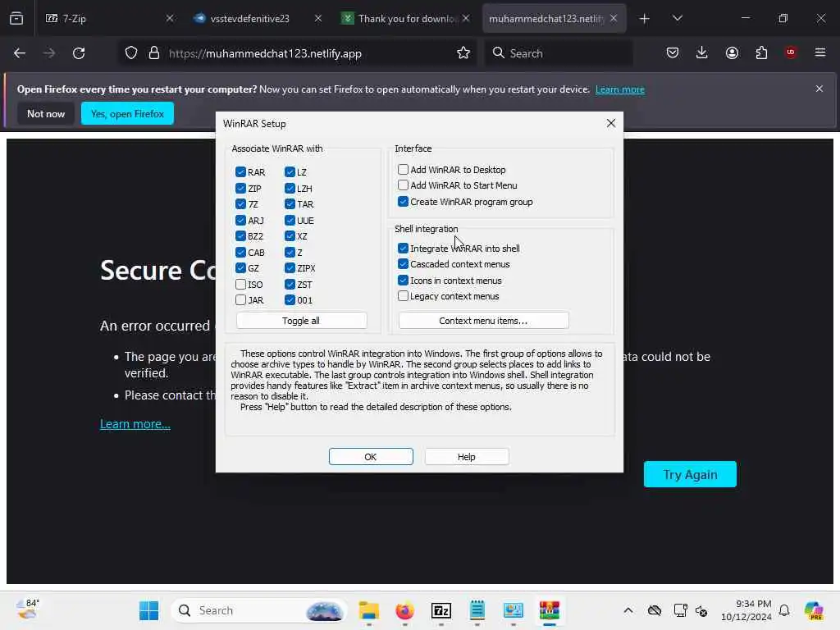This screenshot has width=840, height=630.
Task: Open a new tab with the plus icon
Action: (x=645, y=19)
